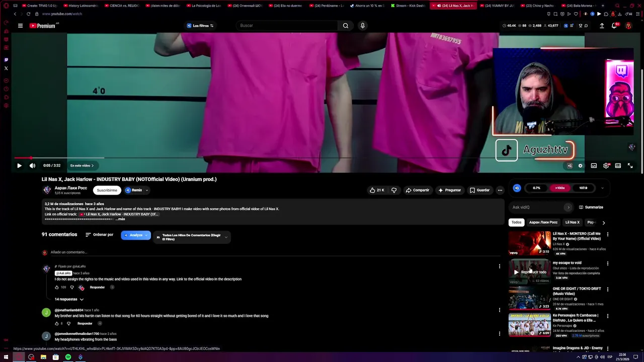Open options for the MONTERO suggestion
The height and width of the screenshot is (362, 644).
point(608,234)
